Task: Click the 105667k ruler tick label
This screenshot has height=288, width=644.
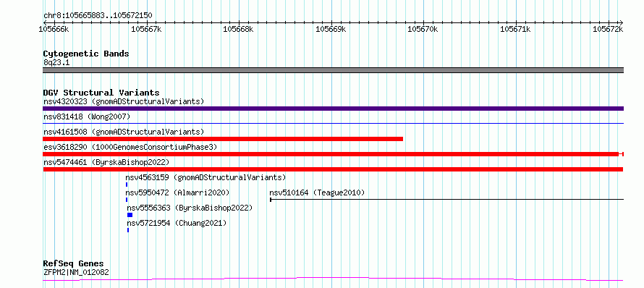Action: [146, 30]
